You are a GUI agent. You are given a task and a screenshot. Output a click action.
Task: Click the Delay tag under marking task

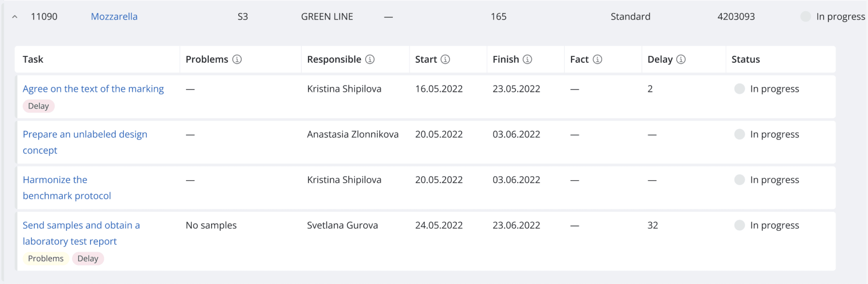tap(38, 106)
